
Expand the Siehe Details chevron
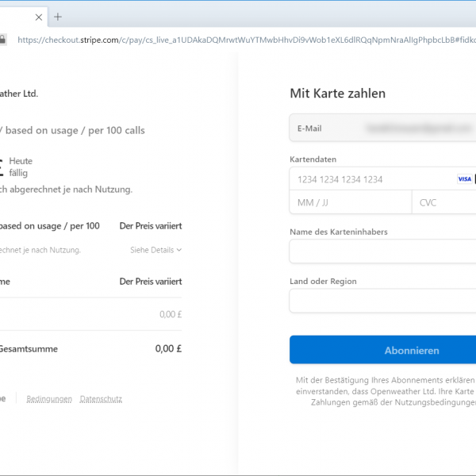[179, 250]
